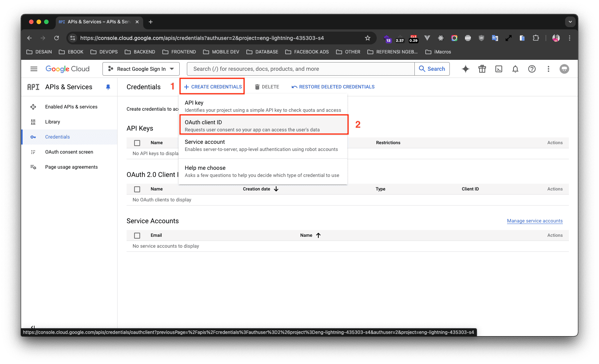The width and height of the screenshot is (599, 364).
Task: Open the help question mark icon
Action: (532, 69)
